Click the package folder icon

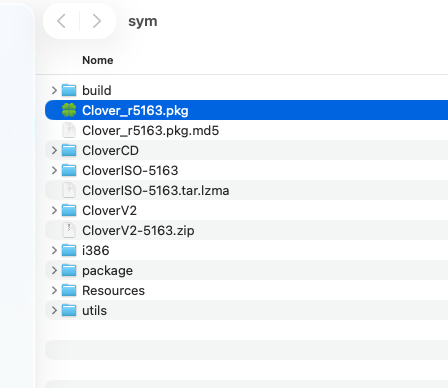69,270
